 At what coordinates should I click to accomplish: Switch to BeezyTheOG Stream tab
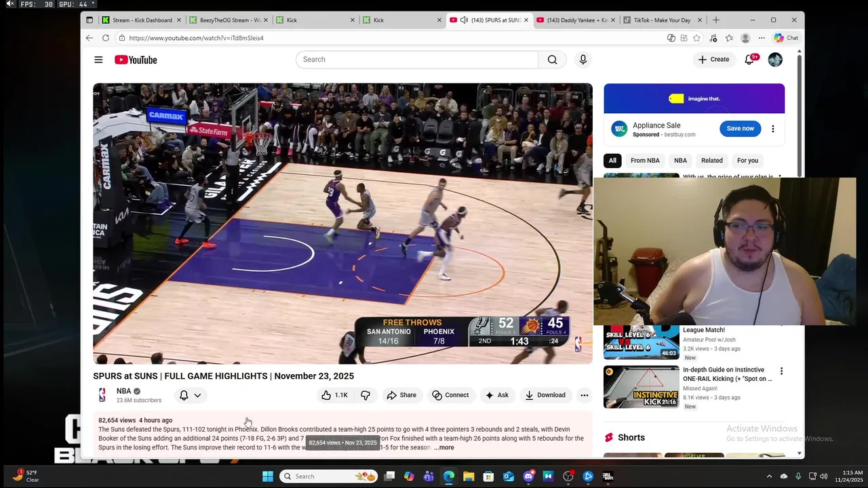pos(229,20)
